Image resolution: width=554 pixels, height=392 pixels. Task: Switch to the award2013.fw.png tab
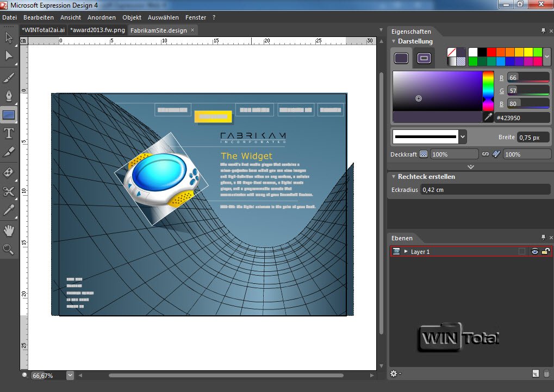click(x=97, y=30)
